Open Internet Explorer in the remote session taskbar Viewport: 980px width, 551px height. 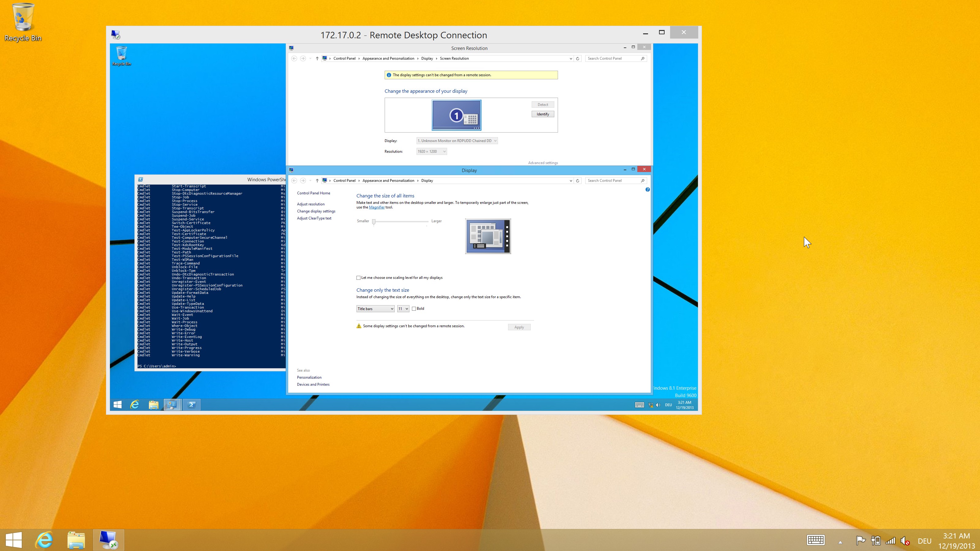coord(135,405)
